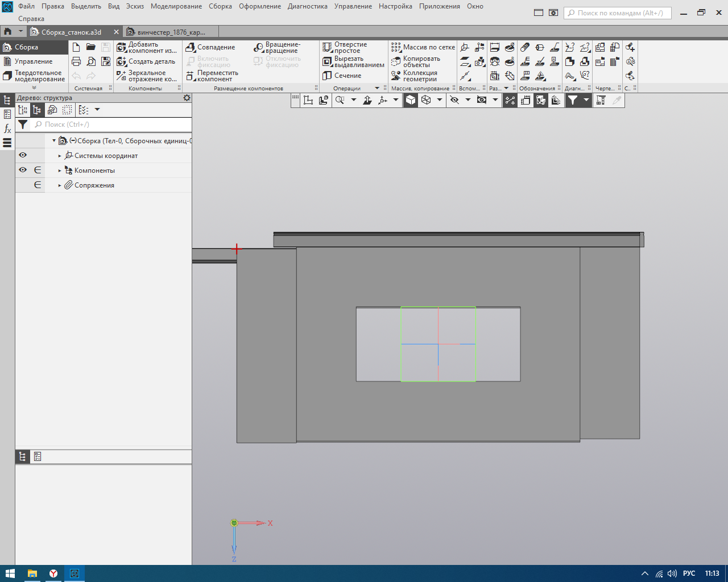Click Зеркальное отражение компонента icon
This screenshot has height=582, width=728.
(x=121, y=76)
